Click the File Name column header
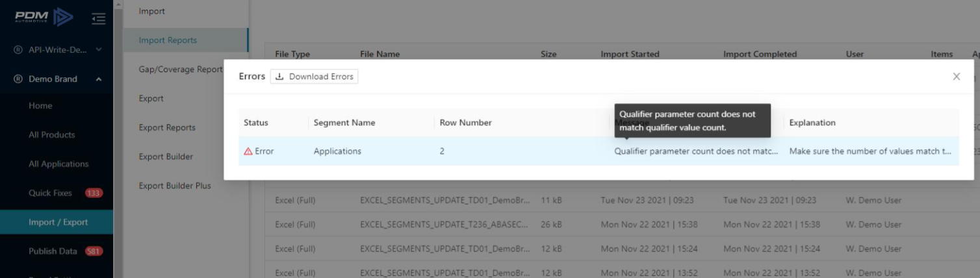The image size is (980, 278). (x=380, y=55)
